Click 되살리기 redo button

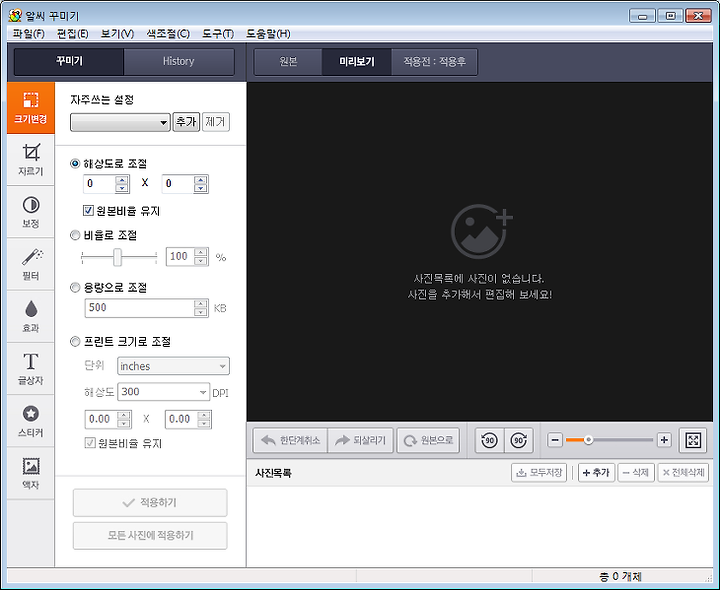pyautogui.click(x=360, y=440)
